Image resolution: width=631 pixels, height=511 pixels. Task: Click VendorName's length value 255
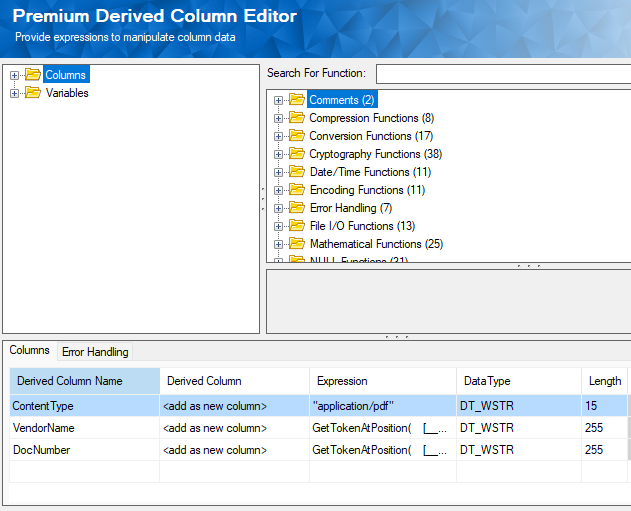604,428
